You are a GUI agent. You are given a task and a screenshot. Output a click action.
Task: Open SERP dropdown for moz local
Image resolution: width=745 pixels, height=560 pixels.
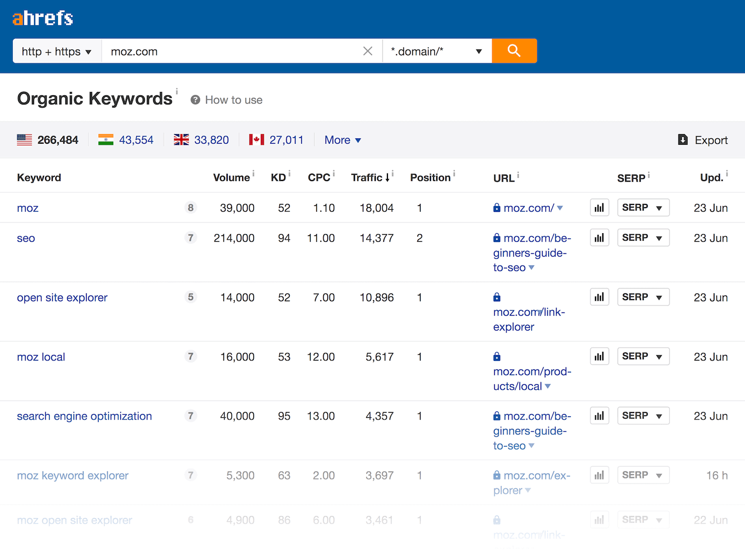tap(643, 357)
